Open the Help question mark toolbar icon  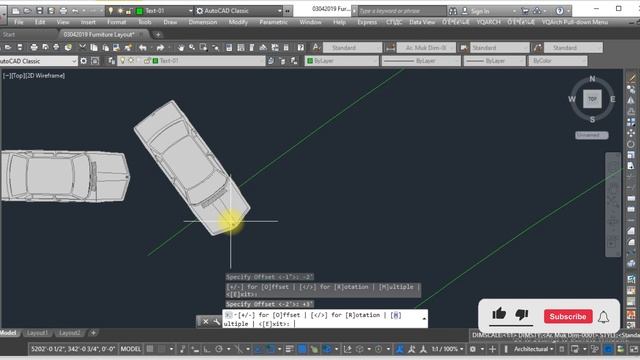(x=300, y=48)
